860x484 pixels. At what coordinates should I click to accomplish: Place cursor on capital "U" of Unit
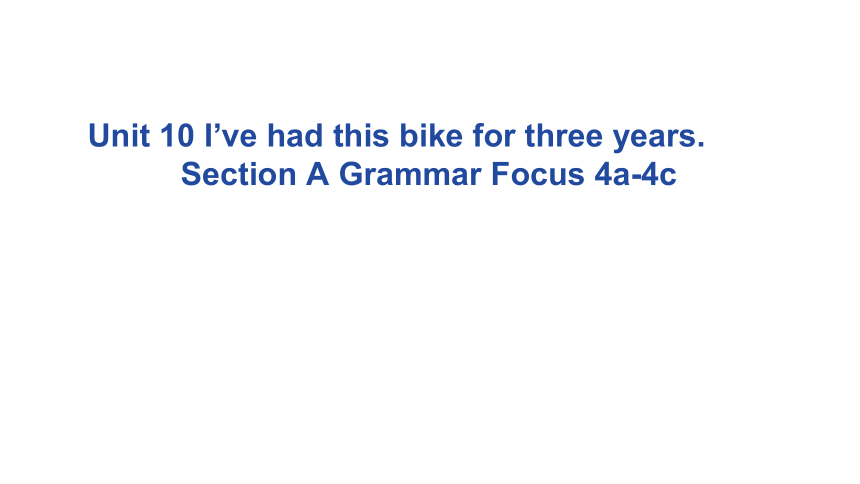coord(99,136)
